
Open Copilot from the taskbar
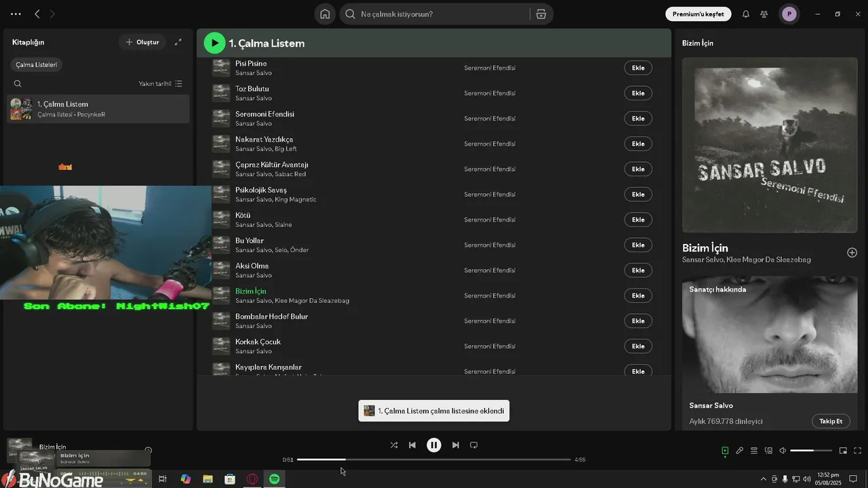186,479
